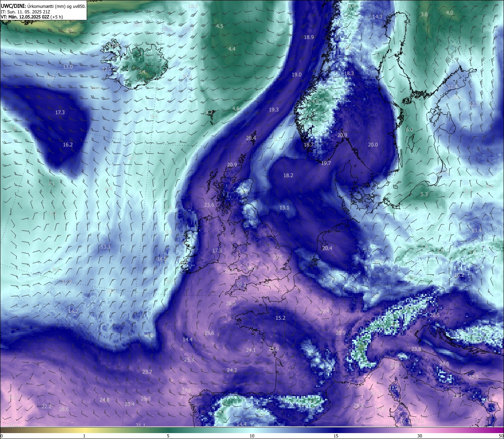Click the 19.1 value over southern England
The image size is (504, 439).
click(241, 285)
